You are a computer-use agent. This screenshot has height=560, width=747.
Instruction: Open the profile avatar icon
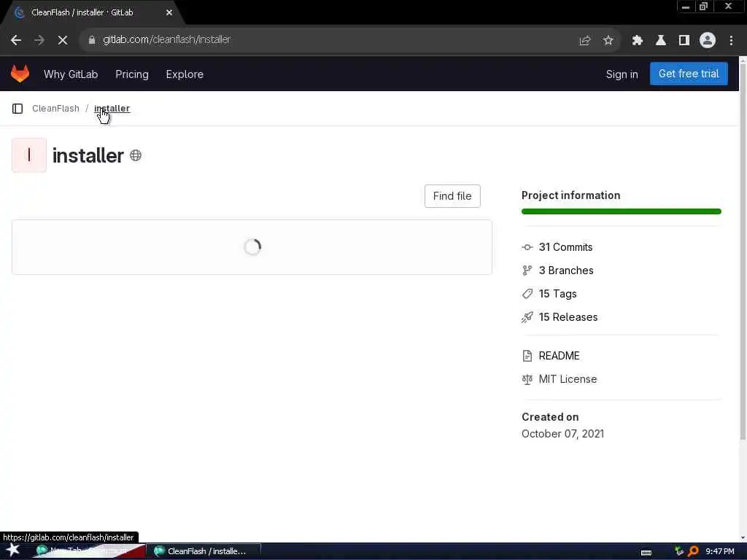click(x=708, y=41)
